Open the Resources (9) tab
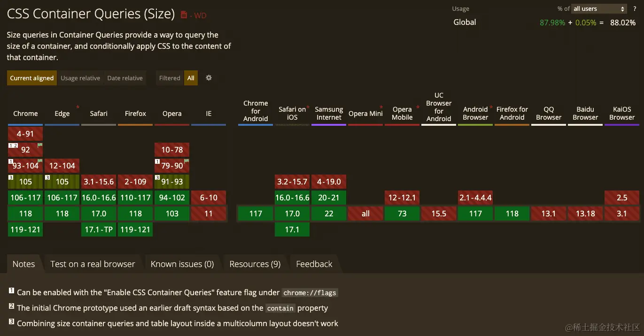This screenshot has width=644, height=336. pyautogui.click(x=255, y=264)
